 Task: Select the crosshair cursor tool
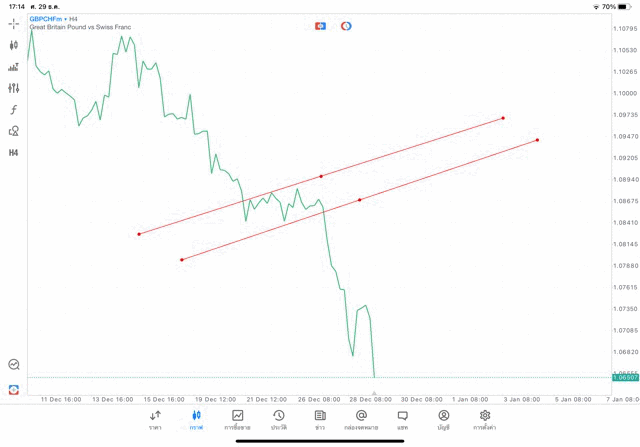click(x=14, y=23)
